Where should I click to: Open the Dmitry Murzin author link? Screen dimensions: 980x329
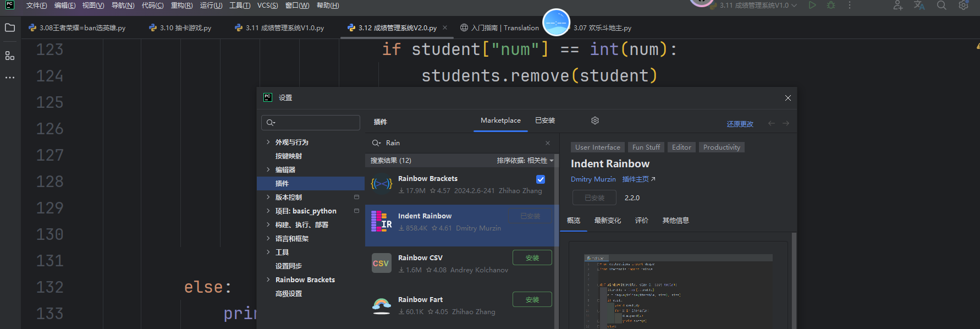pyautogui.click(x=593, y=179)
